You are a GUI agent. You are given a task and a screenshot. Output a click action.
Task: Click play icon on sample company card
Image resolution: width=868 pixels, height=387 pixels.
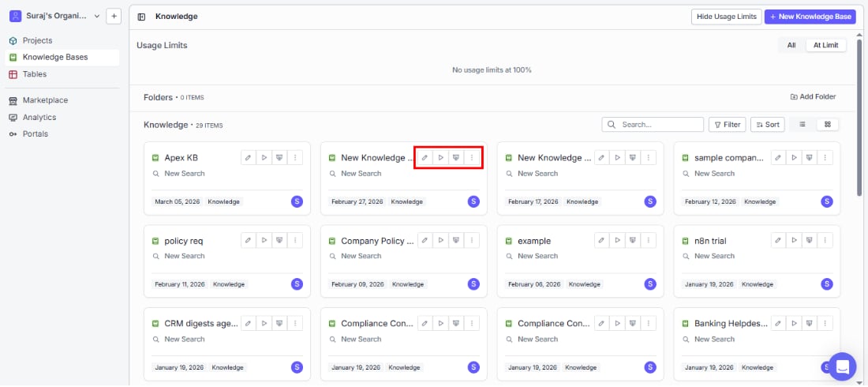point(794,157)
